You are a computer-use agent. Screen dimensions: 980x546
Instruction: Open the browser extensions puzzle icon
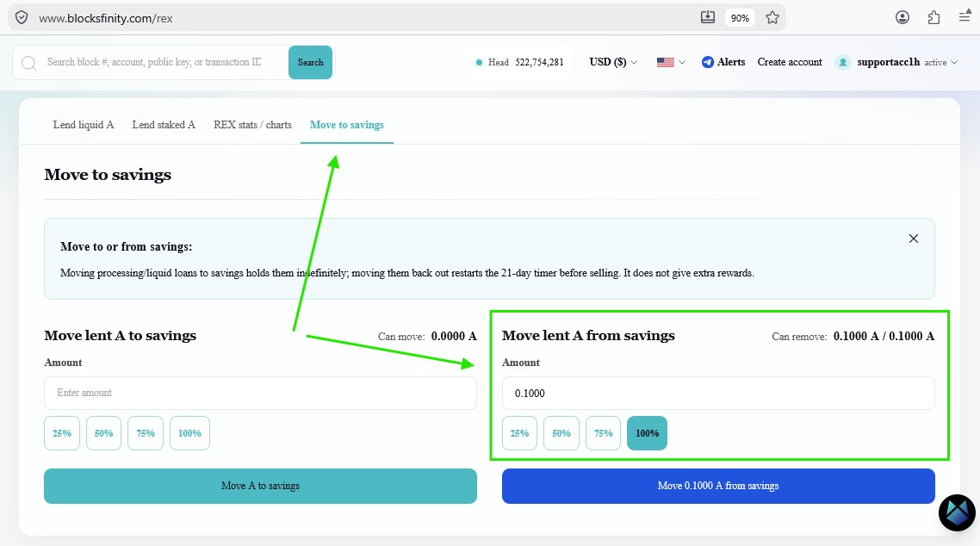(x=933, y=17)
